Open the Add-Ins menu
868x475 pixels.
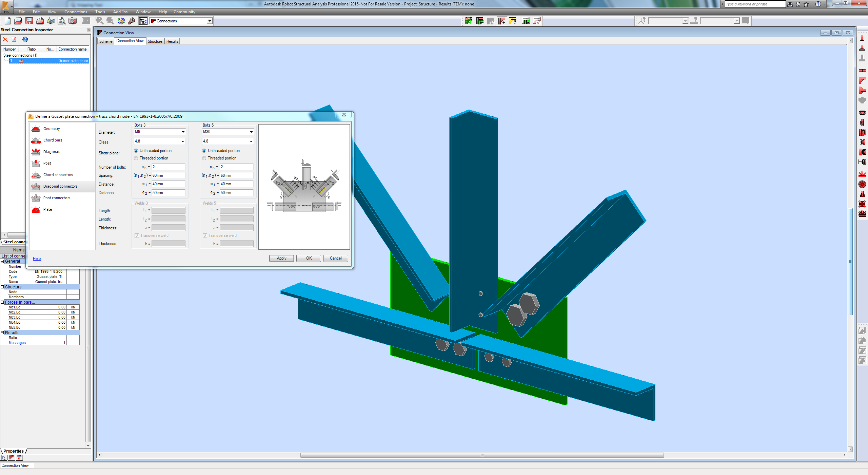coord(120,12)
